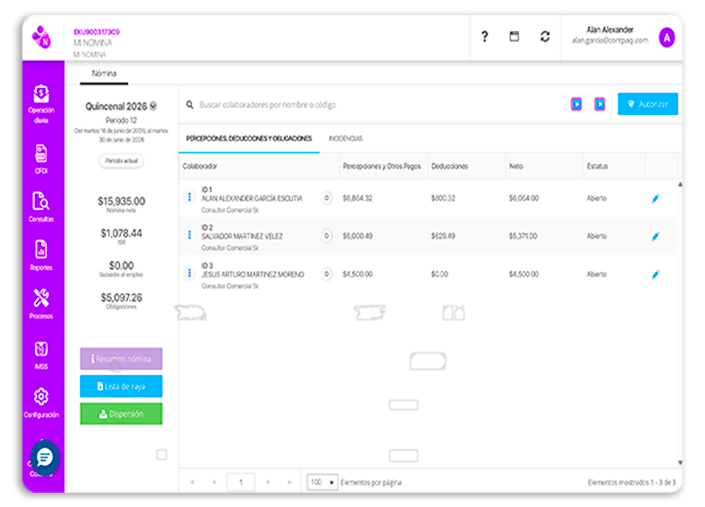Click the Periodo 12 label
Image resolution: width=705 pixels, height=507 pixels.
click(121, 120)
